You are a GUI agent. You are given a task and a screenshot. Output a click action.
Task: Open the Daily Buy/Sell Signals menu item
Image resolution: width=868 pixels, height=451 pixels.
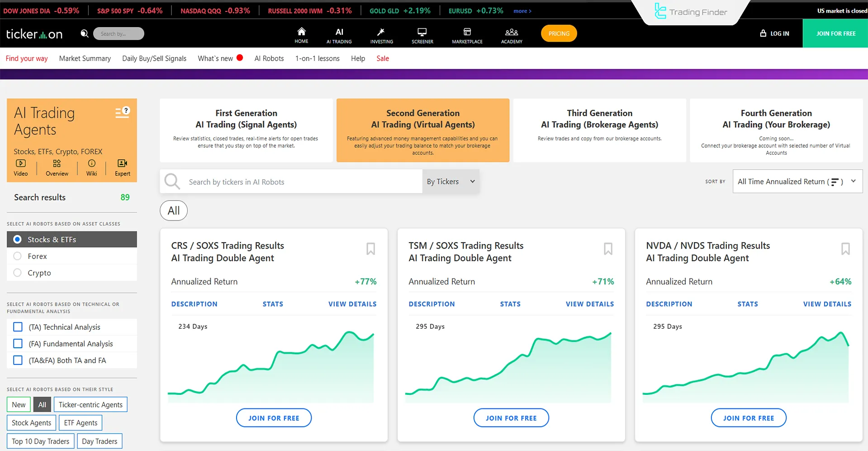pyautogui.click(x=154, y=58)
